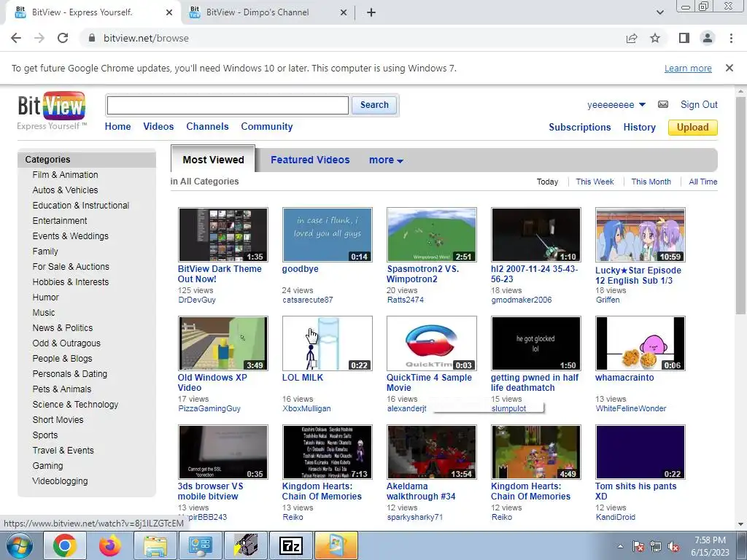Reload the page with refresh icon
The image size is (747, 560).
click(x=63, y=38)
